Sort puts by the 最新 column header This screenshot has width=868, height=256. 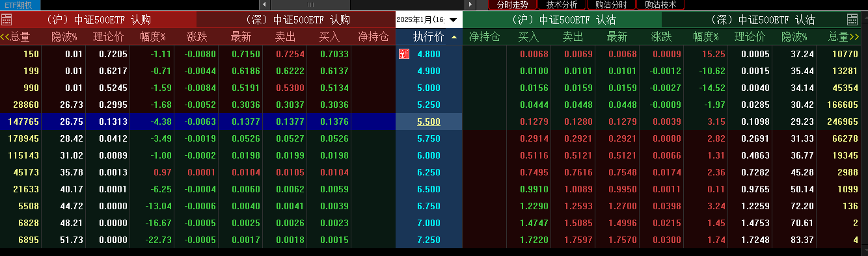617,37
